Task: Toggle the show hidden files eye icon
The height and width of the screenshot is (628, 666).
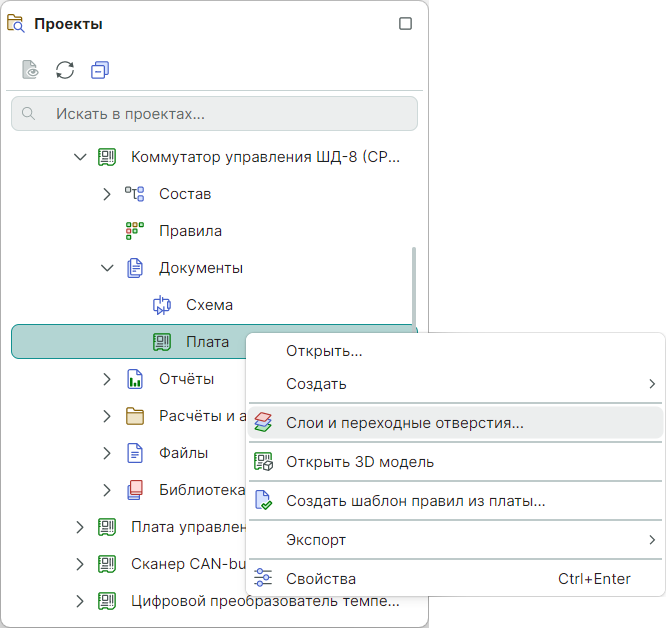Action: [31, 70]
